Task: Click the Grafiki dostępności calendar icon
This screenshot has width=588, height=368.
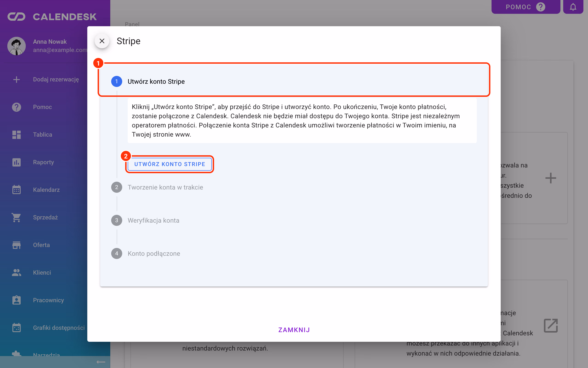Action: [16, 328]
